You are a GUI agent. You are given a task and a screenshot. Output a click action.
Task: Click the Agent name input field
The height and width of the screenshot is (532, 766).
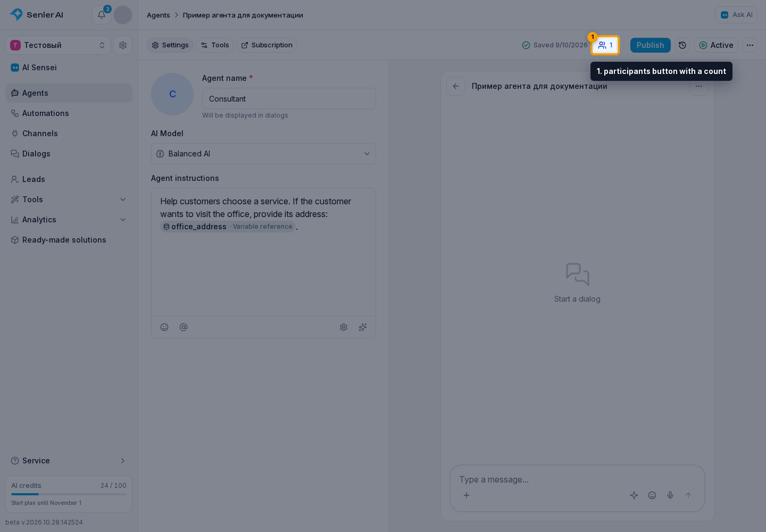[x=289, y=98]
